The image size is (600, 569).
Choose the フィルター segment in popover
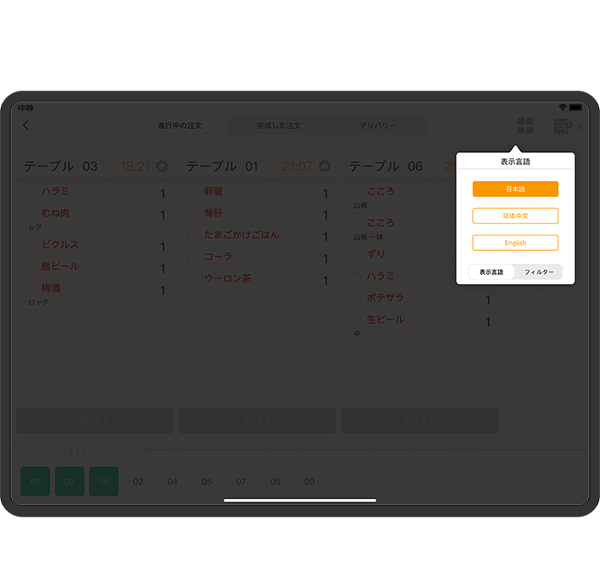coord(538,272)
